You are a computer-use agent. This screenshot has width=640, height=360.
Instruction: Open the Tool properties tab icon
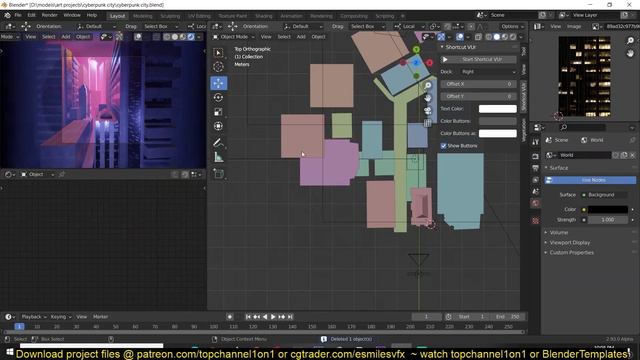536,142
